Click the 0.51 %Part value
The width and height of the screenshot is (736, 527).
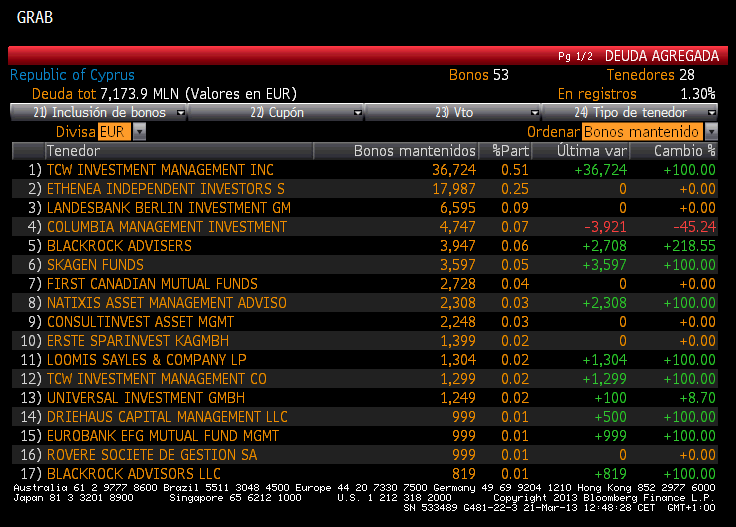[x=514, y=170]
